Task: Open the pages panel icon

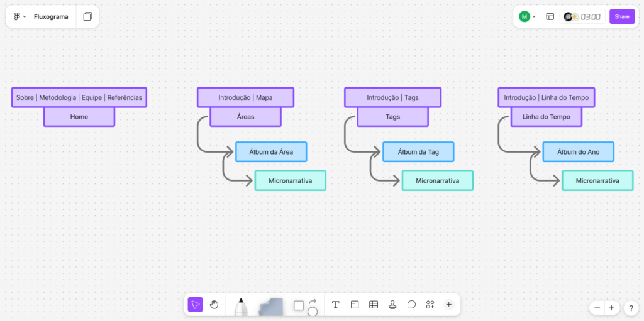Action: tap(87, 17)
